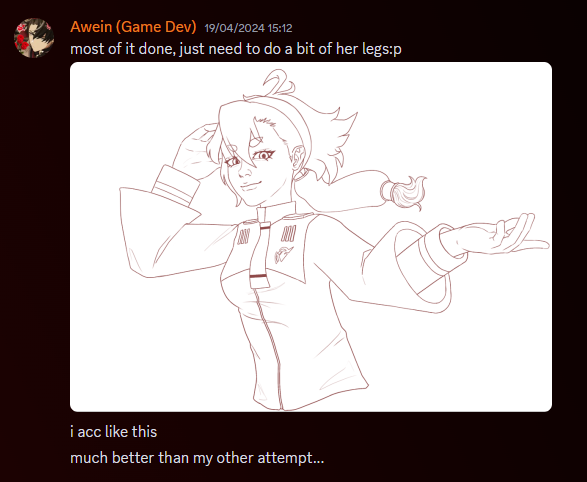The image size is (587, 482).
Task: Click the message 'i acc like this'
Action: (113, 431)
